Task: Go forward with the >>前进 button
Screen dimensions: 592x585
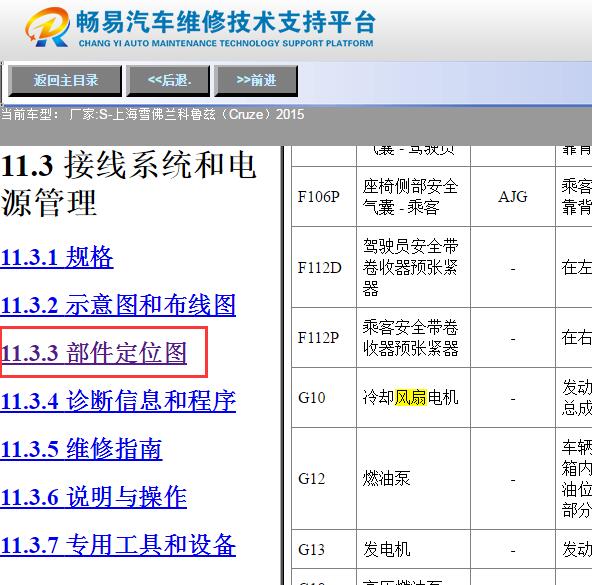Action: 256,81
